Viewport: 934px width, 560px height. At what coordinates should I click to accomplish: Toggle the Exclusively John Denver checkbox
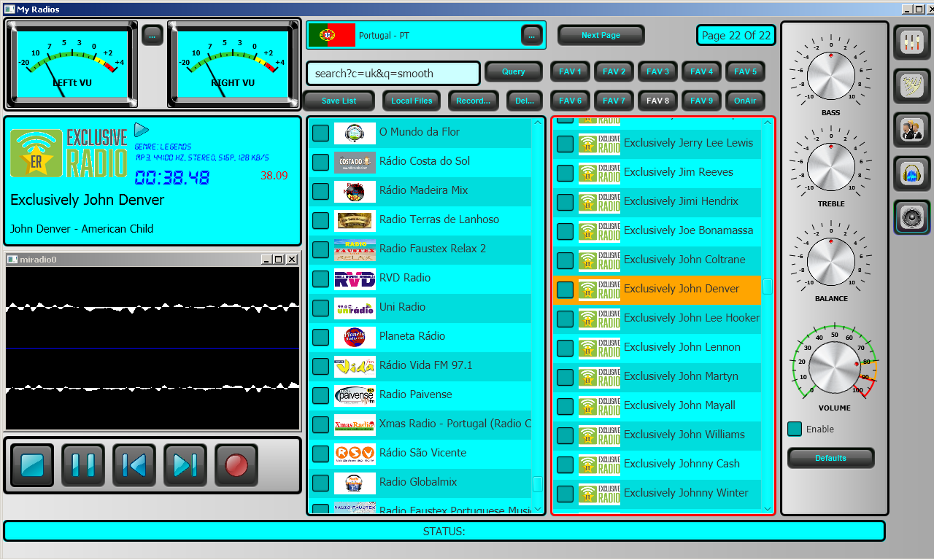(x=565, y=289)
